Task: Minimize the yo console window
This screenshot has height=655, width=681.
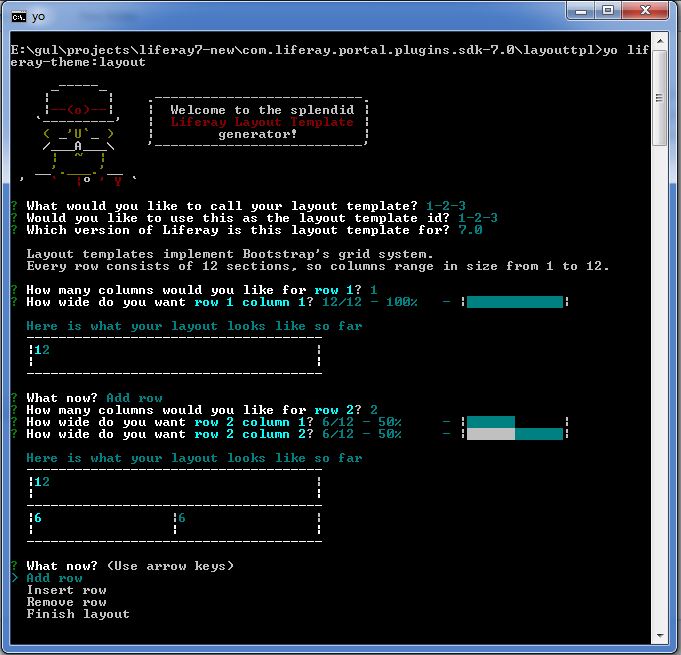Action: [582, 10]
